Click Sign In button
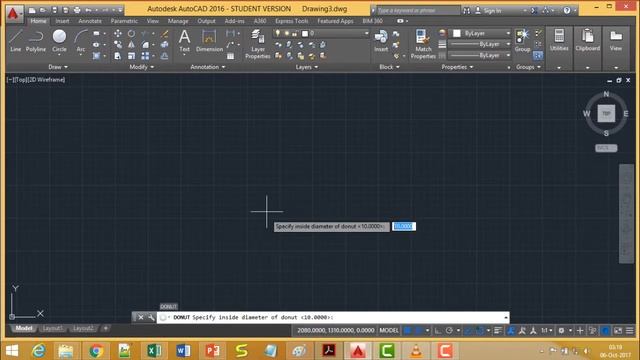Screen dimensions: 640x360 point(488,11)
